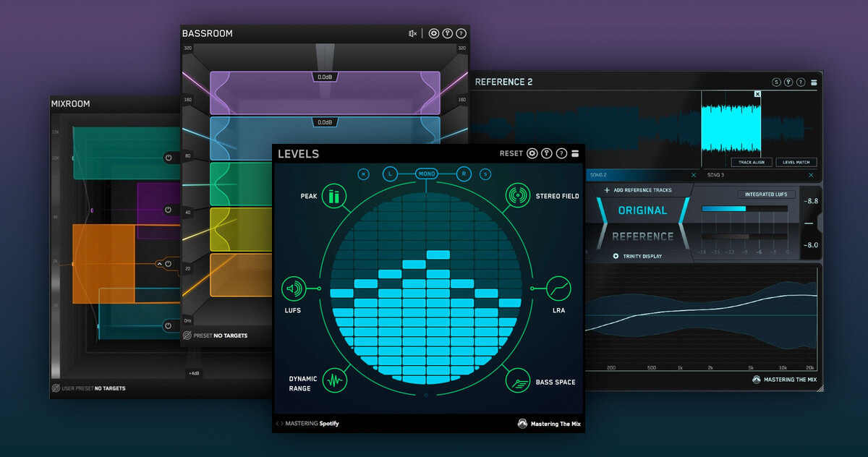The height and width of the screenshot is (457, 868).
Task: Open the Levels settings gear
Action: [532, 153]
